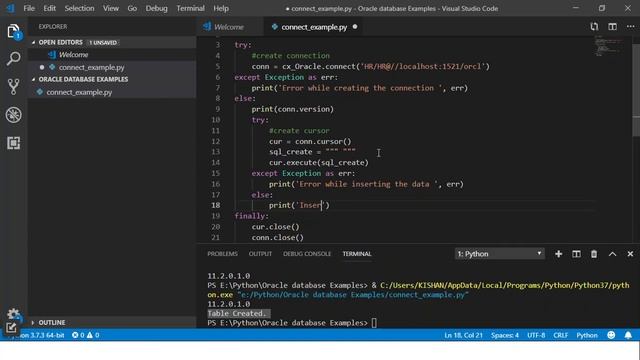This screenshot has width=640, height=360.
Task: Switch to the Output panel tab
Action: tap(260, 254)
